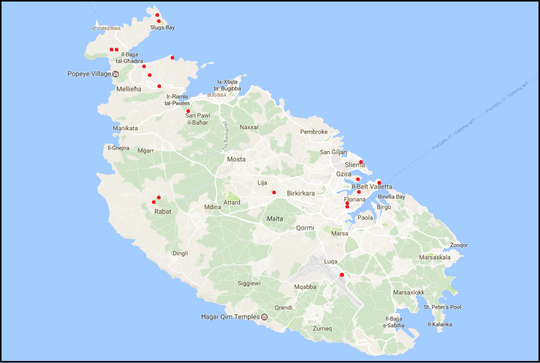Click the Ħaġar Qim Temples camera icon
The width and height of the screenshot is (540, 363).
pyautogui.click(x=264, y=317)
